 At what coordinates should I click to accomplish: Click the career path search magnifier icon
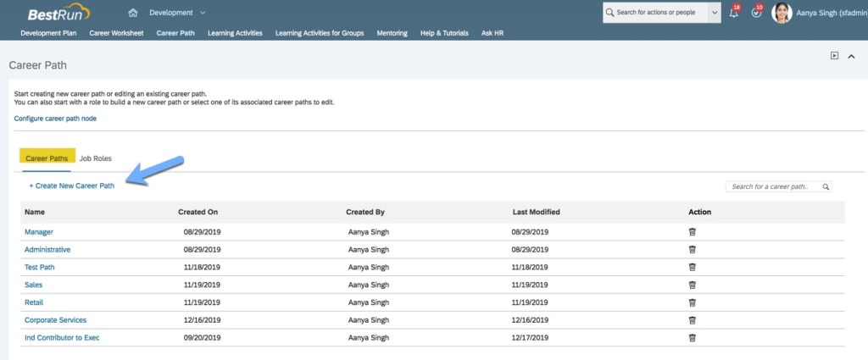coord(825,186)
